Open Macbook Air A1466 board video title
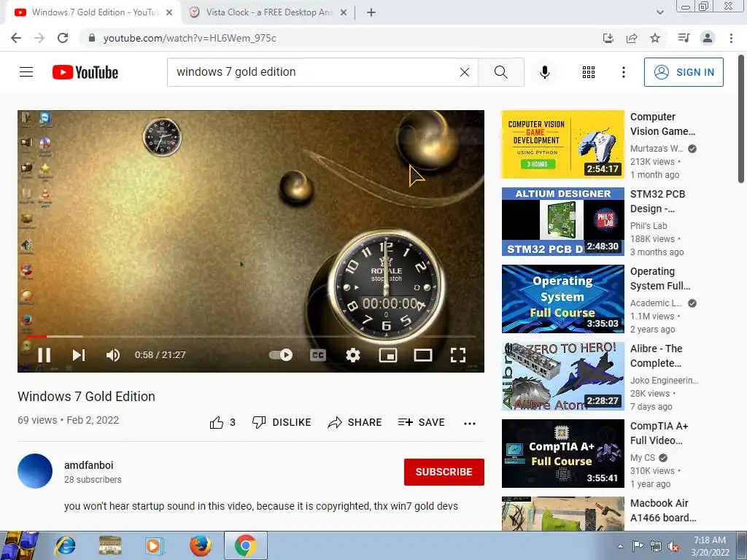Viewport: 747px width, 560px height. click(662, 510)
